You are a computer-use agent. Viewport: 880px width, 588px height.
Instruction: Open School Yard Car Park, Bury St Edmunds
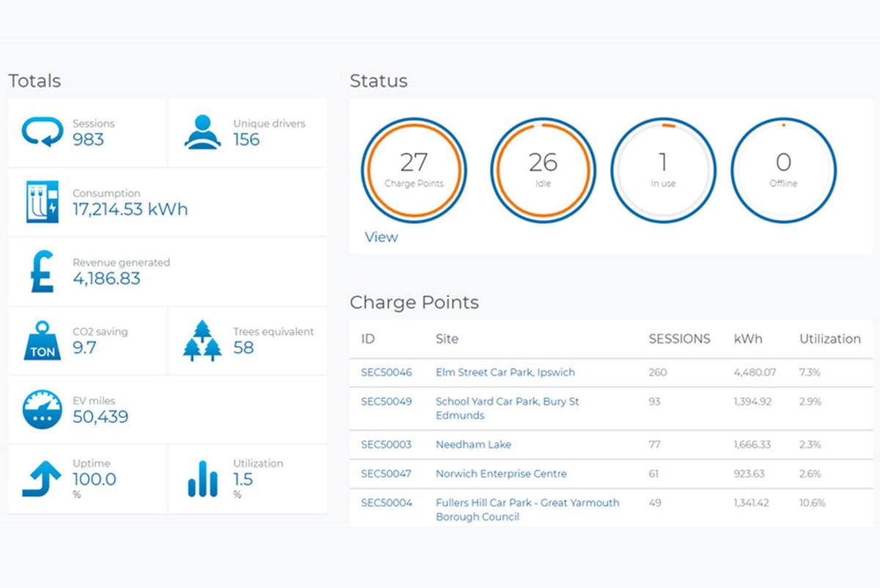[x=507, y=408]
